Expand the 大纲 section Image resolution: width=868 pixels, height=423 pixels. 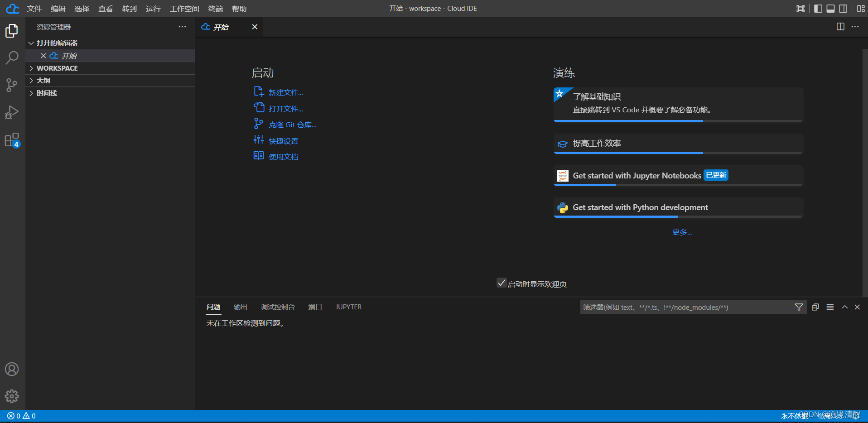(x=111, y=81)
